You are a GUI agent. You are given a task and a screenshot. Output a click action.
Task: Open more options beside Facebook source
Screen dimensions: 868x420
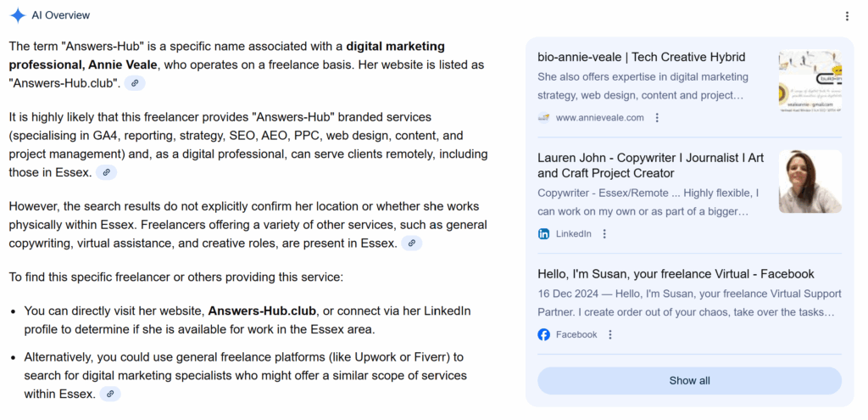(610, 334)
